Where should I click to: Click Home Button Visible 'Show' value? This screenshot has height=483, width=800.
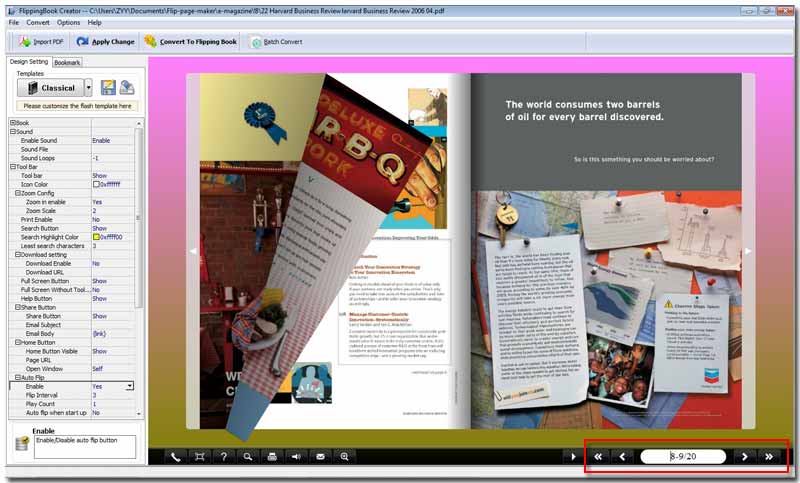99,351
